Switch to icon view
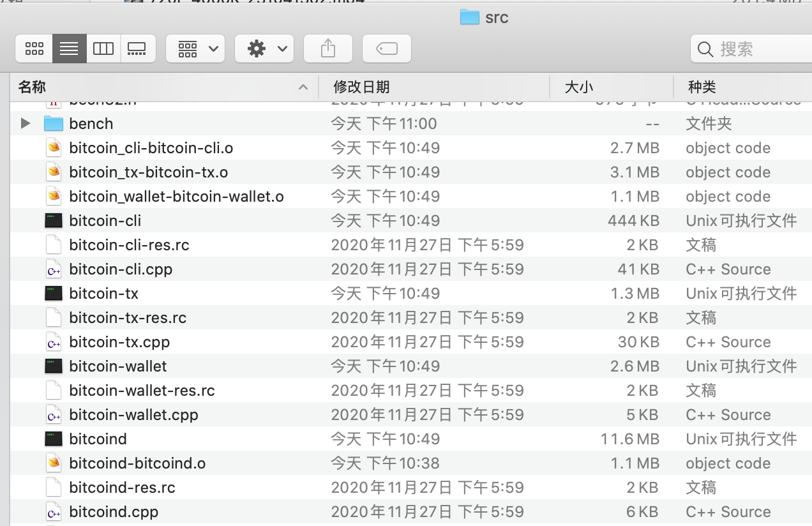The image size is (812, 526). [34, 49]
